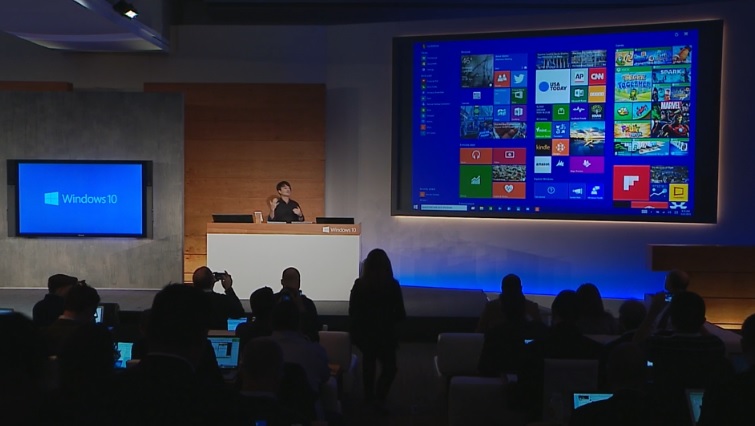
Task: Open the Weather tile top left
Action: 477,71
